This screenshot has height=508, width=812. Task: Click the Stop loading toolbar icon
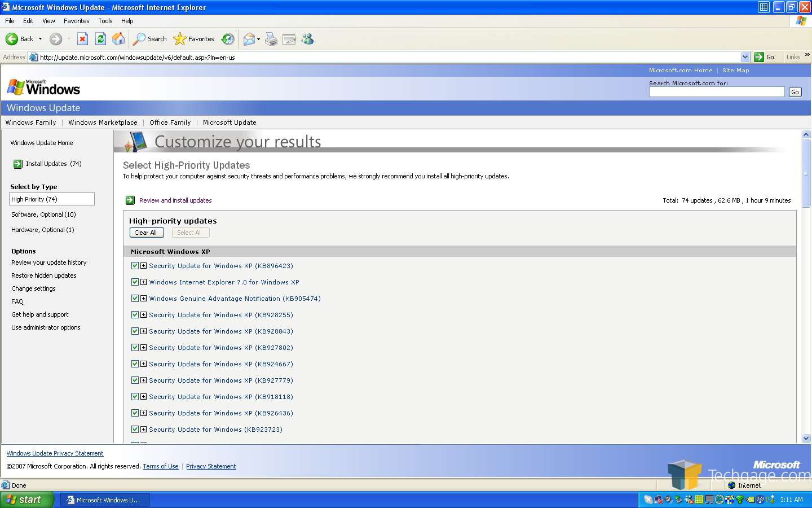click(x=82, y=39)
